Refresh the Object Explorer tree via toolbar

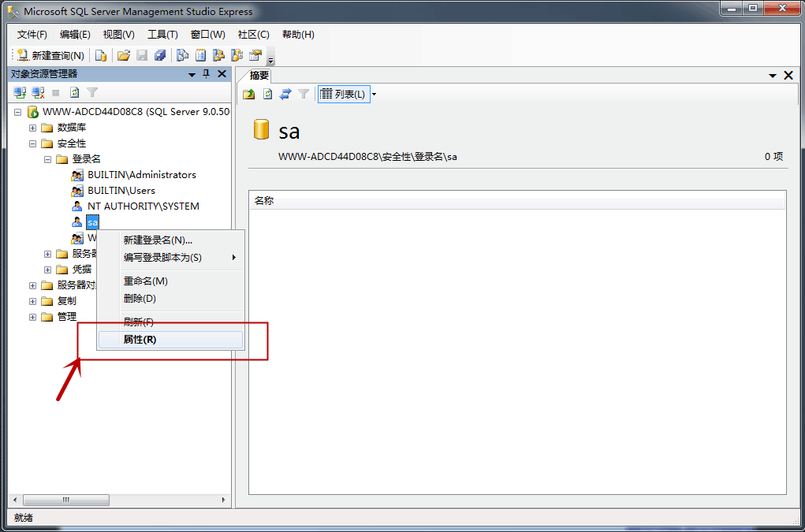[74, 93]
